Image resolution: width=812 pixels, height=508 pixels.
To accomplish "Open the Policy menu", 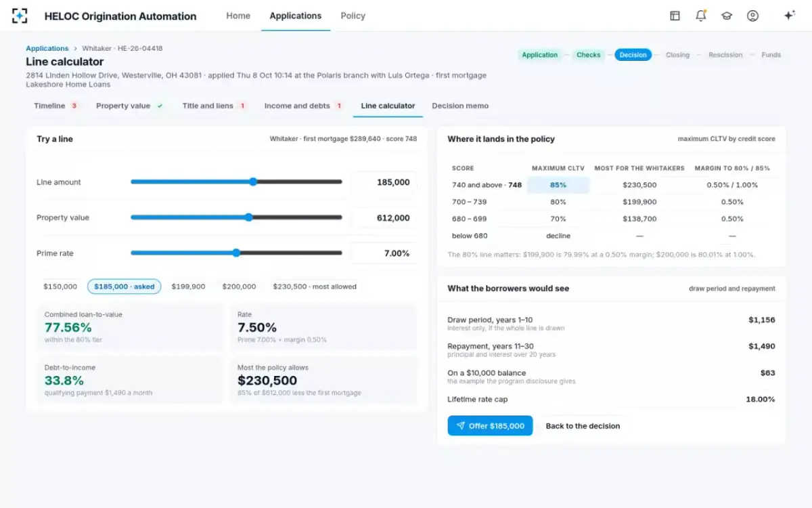I will (353, 16).
